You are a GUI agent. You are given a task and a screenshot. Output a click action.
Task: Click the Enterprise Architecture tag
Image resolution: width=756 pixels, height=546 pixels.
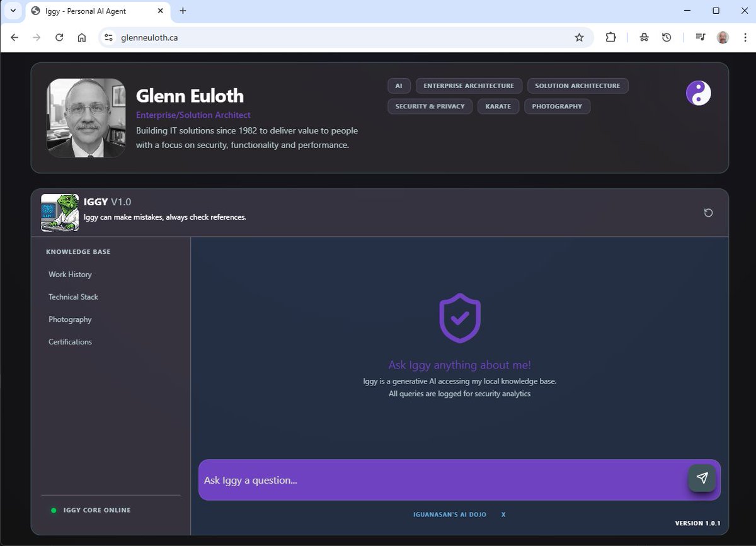[x=469, y=86]
